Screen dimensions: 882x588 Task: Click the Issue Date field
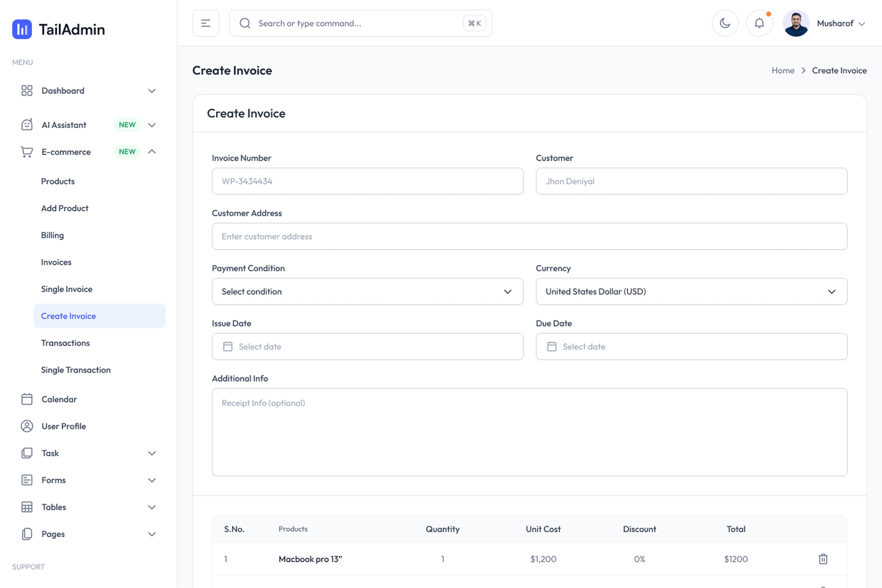point(368,346)
